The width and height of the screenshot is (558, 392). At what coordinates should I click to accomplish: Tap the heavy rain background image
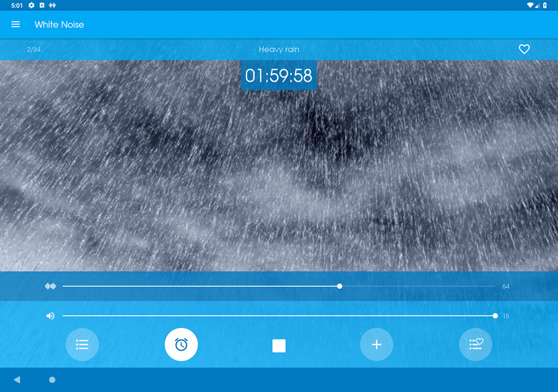[x=279, y=183]
